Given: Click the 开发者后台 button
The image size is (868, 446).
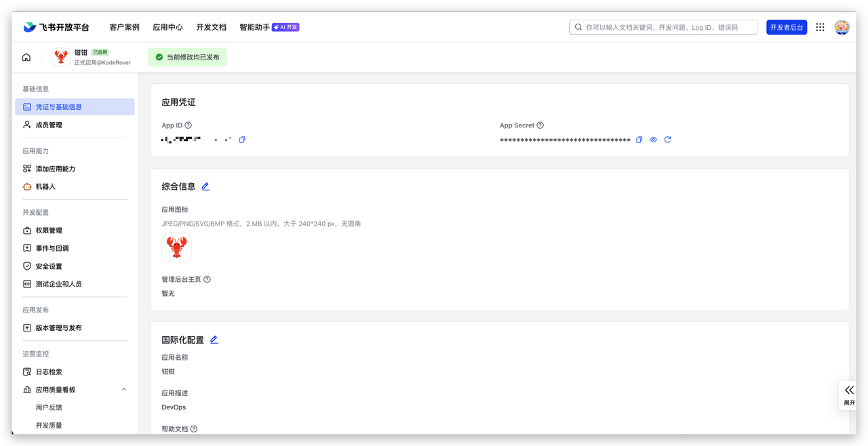Looking at the screenshot, I should (787, 27).
